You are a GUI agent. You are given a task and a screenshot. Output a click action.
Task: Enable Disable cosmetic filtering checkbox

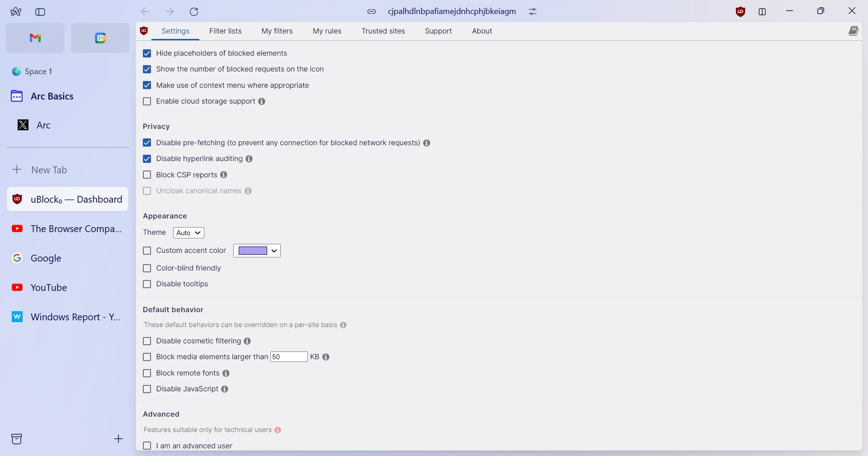click(x=147, y=341)
